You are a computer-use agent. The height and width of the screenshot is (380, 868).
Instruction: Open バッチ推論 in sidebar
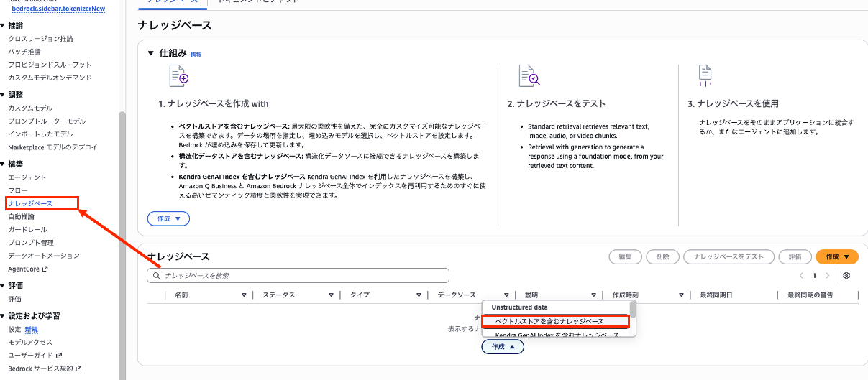(x=24, y=52)
